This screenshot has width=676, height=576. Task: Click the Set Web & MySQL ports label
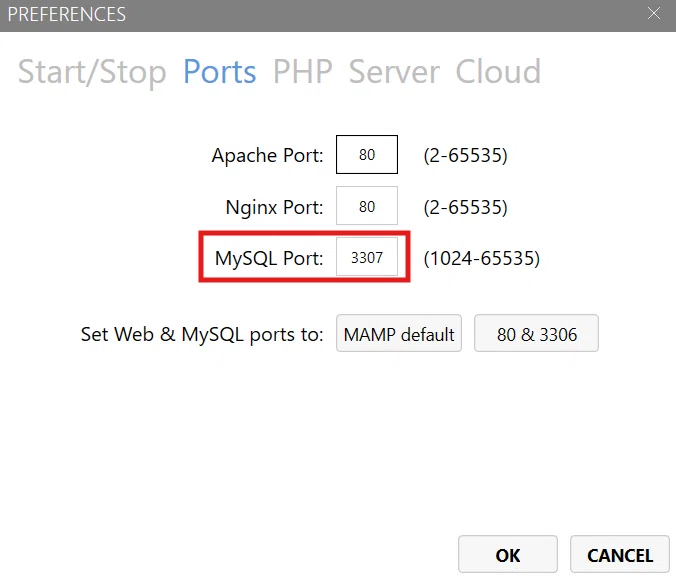pyautogui.click(x=202, y=335)
